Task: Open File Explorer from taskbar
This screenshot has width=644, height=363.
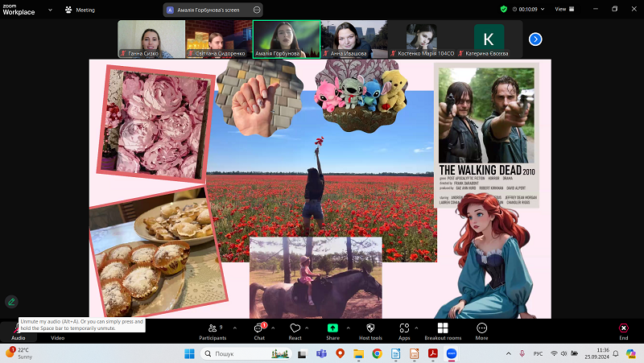Action: click(358, 353)
